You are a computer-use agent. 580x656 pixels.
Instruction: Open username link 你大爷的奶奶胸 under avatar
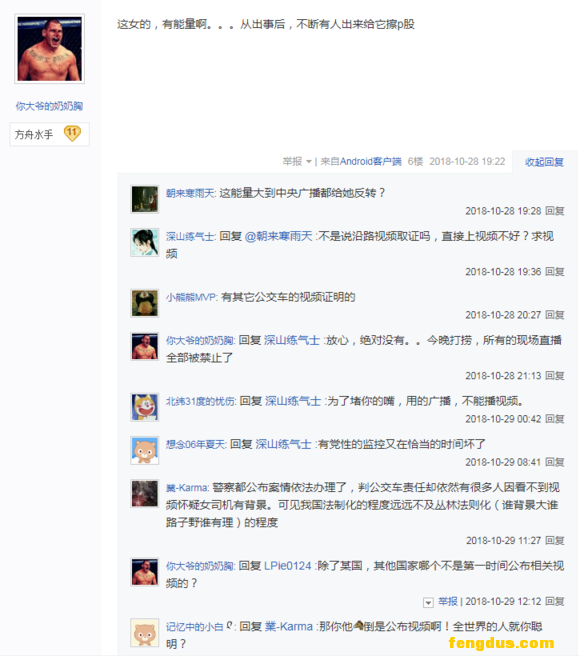[49, 106]
